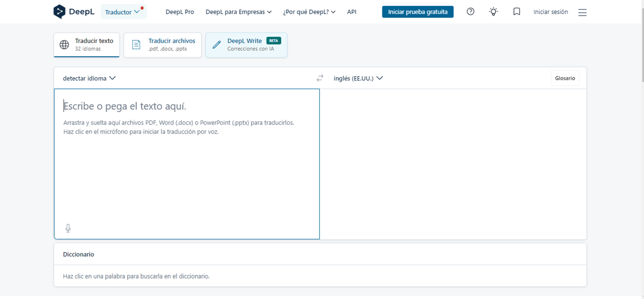Click the DeepL logo

(74, 12)
